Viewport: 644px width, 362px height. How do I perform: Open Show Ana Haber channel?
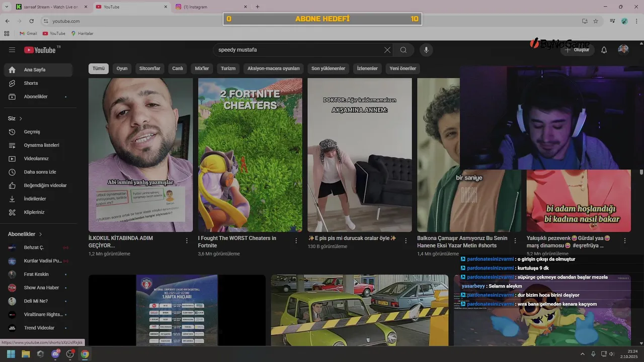[x=38, y=288]
